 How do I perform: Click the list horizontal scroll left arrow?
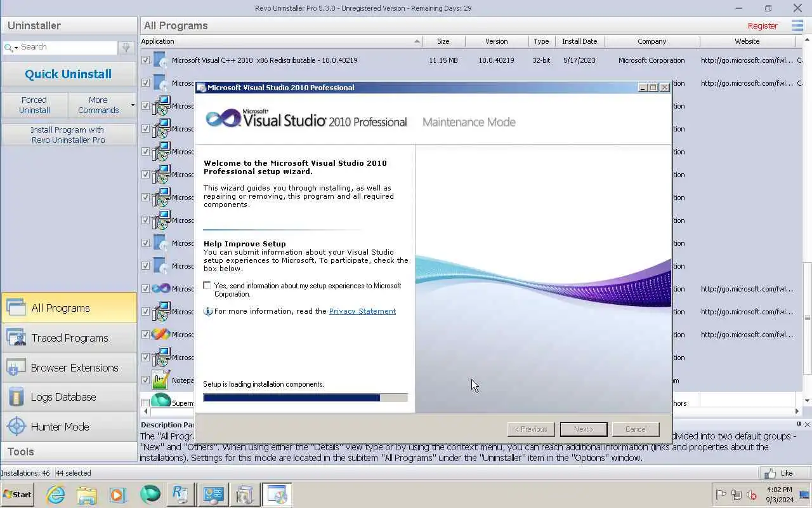[x=145, y=411]
